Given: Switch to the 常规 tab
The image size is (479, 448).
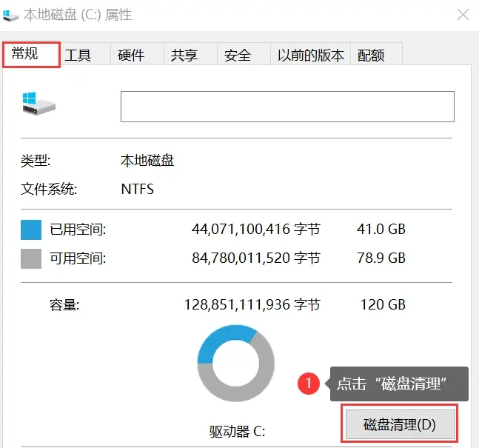Looking at the screenshot, I should 31,54.
